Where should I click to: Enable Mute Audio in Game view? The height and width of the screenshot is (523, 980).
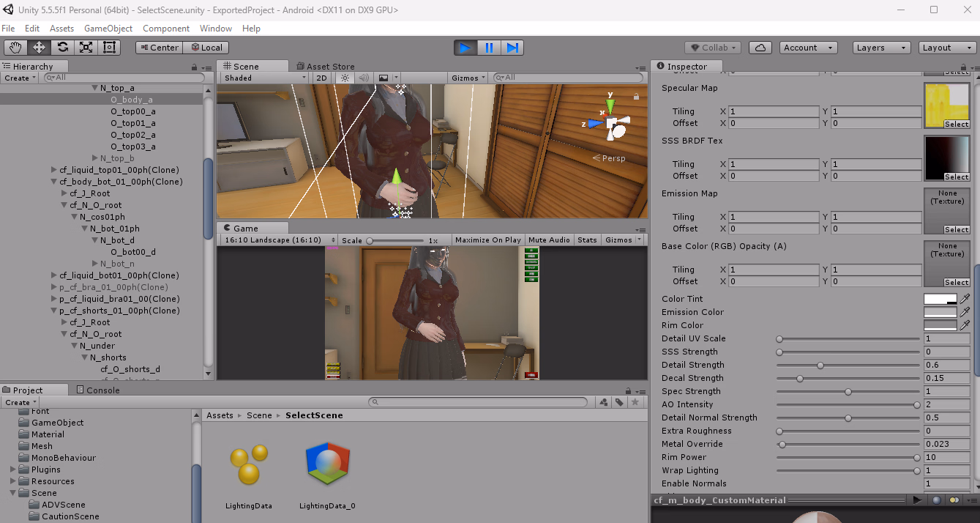[x=549, y=240]
